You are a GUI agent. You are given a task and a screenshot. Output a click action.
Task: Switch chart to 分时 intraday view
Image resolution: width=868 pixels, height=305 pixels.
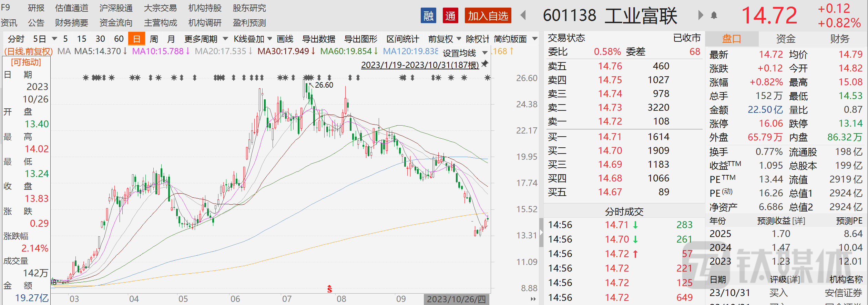[16, 39]
